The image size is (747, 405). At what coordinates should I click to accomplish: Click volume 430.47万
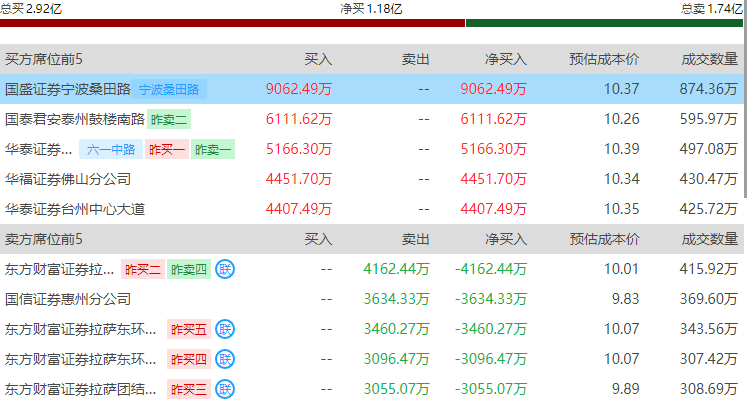click(709, 179)
